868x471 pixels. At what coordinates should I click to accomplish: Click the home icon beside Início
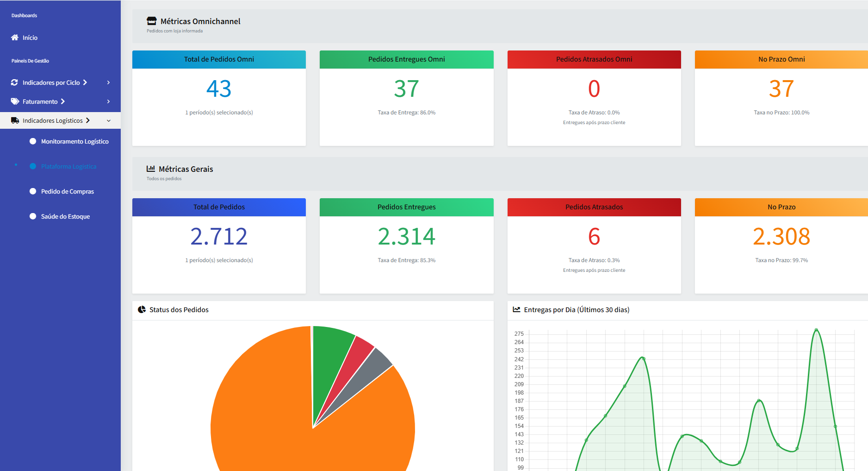[x=15, y=38]
